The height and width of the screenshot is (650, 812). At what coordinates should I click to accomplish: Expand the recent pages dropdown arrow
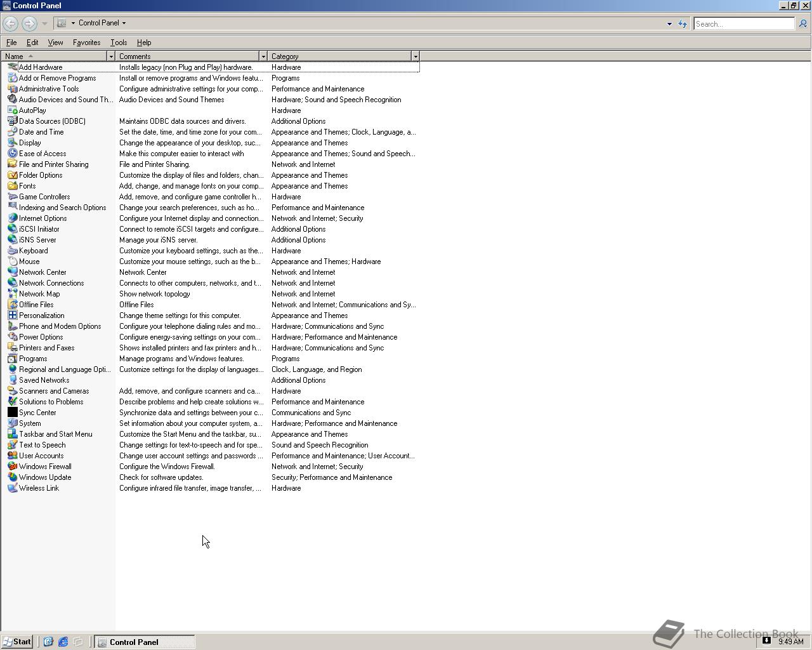(x=44, y=23)
